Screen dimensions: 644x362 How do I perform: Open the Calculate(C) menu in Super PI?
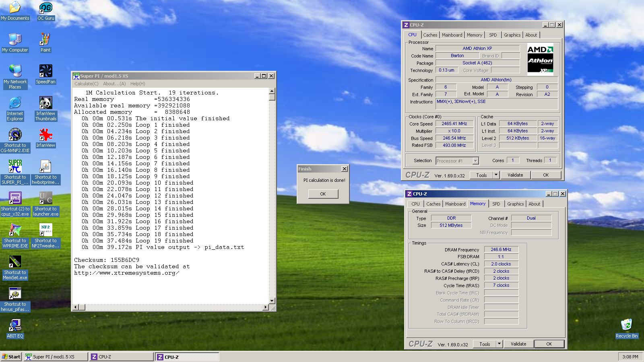[86, 84]
